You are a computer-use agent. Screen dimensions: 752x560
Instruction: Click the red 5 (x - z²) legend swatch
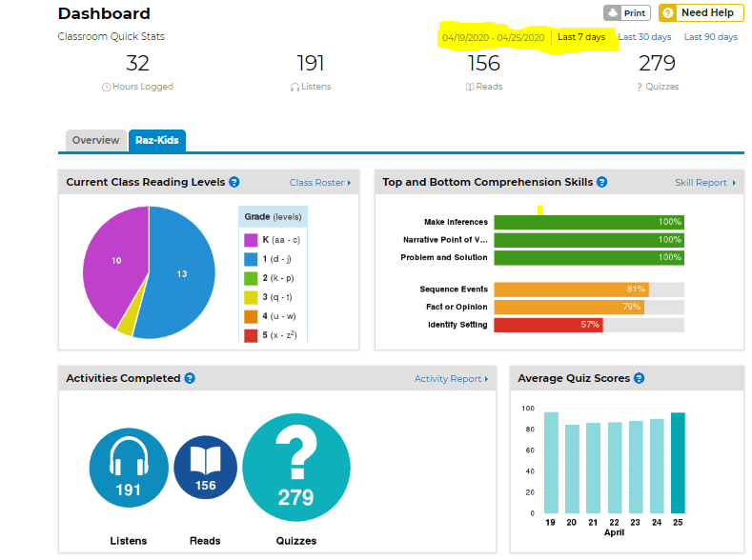click(251, 336)
